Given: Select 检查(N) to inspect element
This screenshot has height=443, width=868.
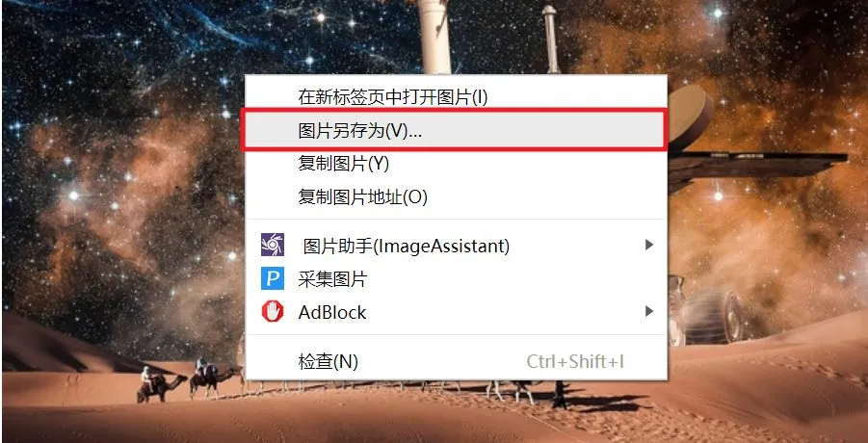Looking at the screenshot, I should (x=329, y=362).
